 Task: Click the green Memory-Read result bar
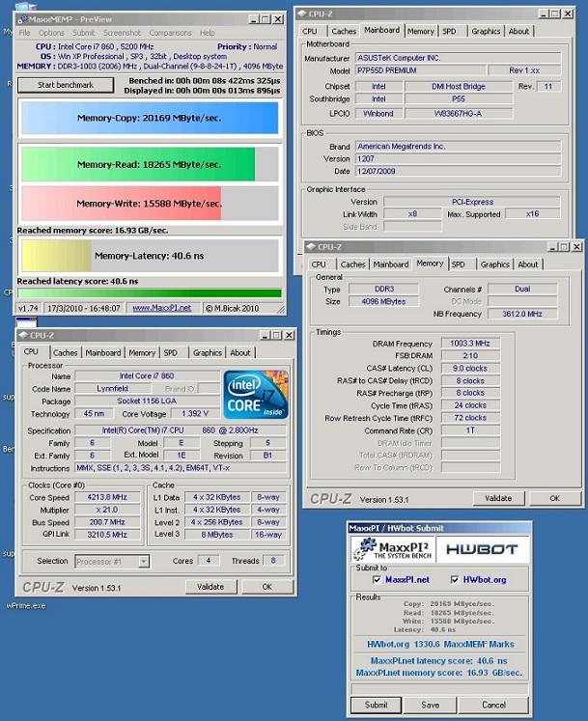tap(138, 164)
